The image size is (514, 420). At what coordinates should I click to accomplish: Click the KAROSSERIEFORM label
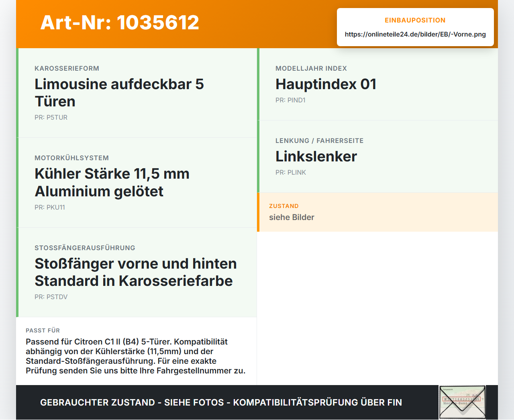click(x=67, y=68)
